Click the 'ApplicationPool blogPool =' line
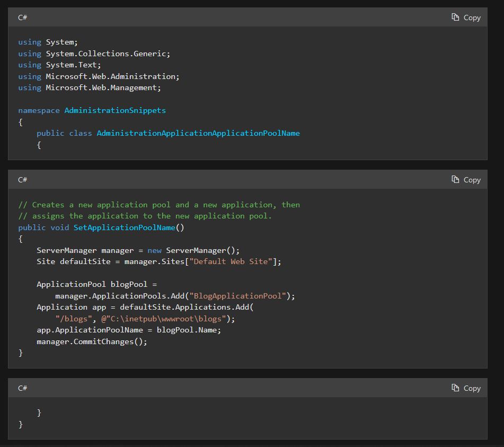 97,285
